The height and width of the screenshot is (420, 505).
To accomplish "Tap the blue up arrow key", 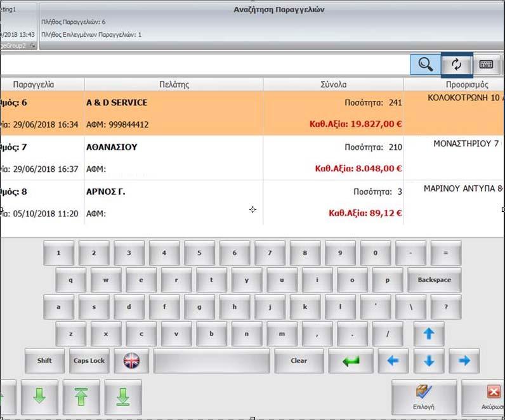I will coord(429,334).
